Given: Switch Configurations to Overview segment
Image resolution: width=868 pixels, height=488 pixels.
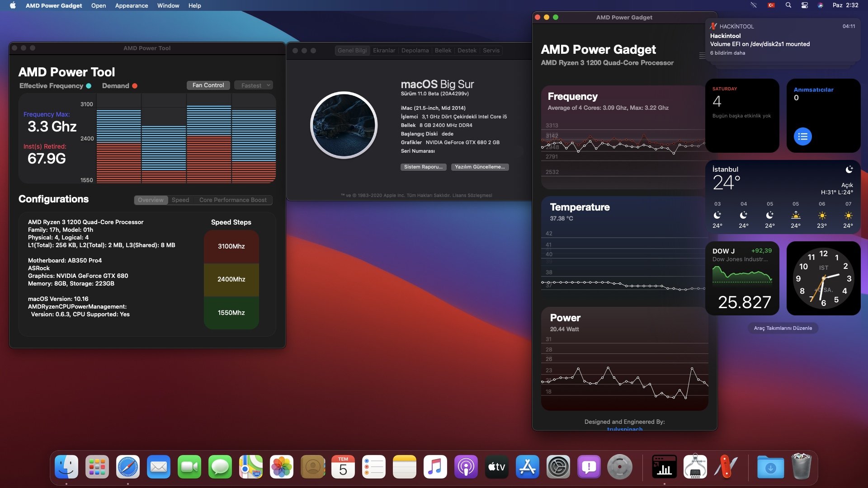Looking at the screenshot, I should pyautogui.click(x=151, y=200).
